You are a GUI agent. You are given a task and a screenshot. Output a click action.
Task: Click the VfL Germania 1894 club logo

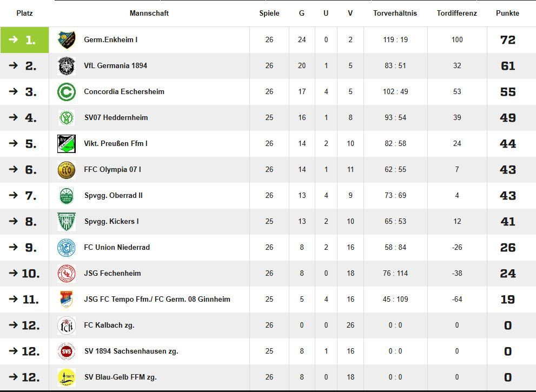[67, 65]
